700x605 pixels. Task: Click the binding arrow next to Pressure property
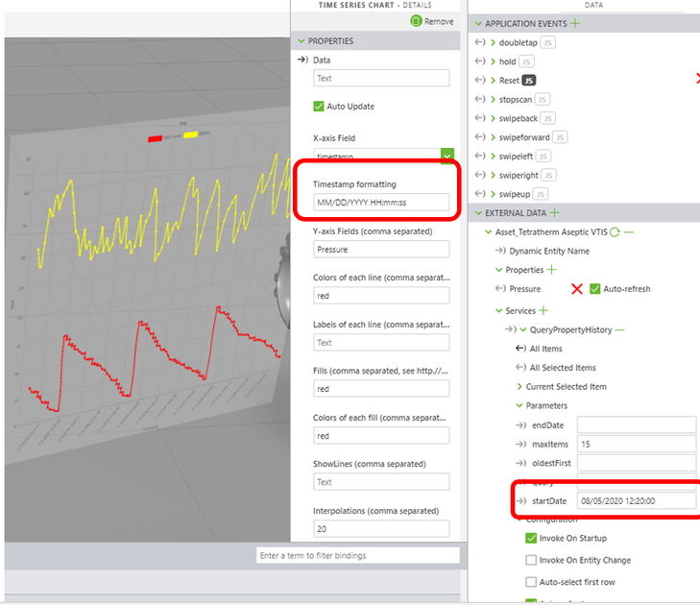pyautogui.click(x=500, y=289)
